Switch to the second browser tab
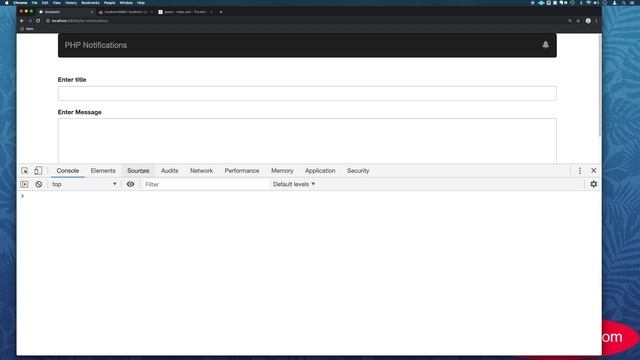This screenshot has height=360, width=640. coord(125,12)
